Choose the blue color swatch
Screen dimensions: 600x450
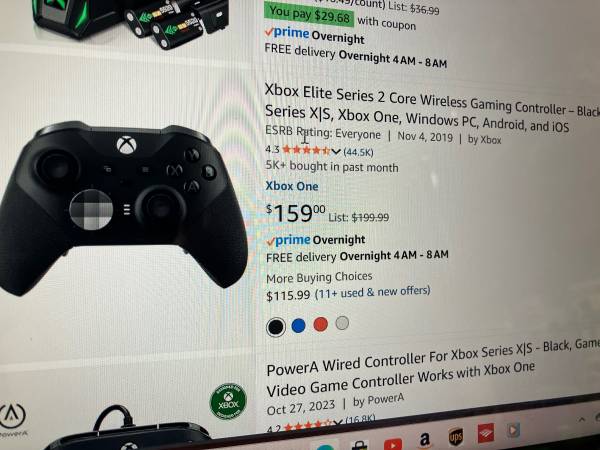298,326
